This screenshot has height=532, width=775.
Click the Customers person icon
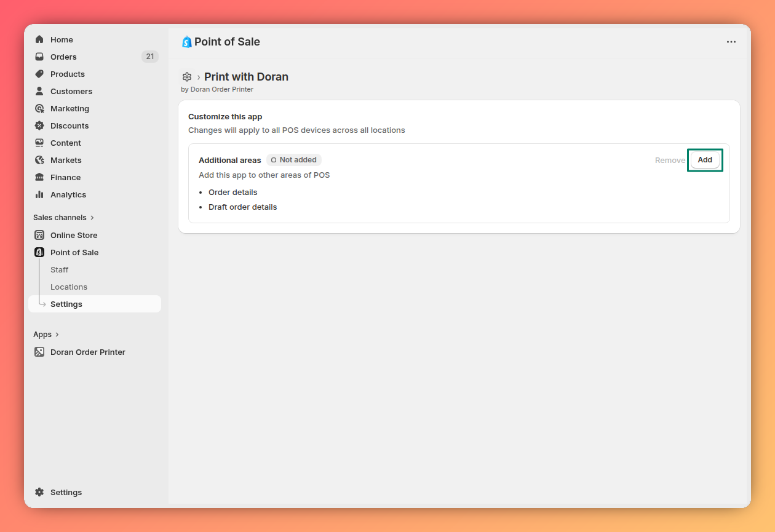click(x=39, y=91)
